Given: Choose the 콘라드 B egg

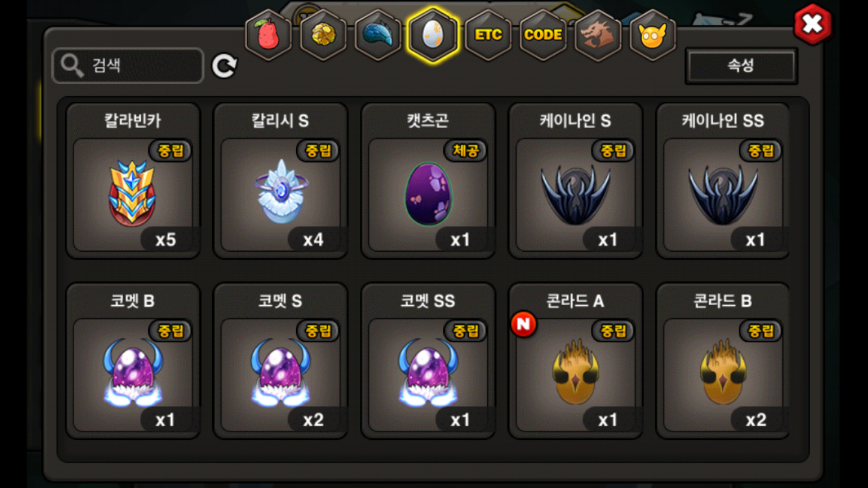Looking at the screenshot, I should click(x=723, y=360).
